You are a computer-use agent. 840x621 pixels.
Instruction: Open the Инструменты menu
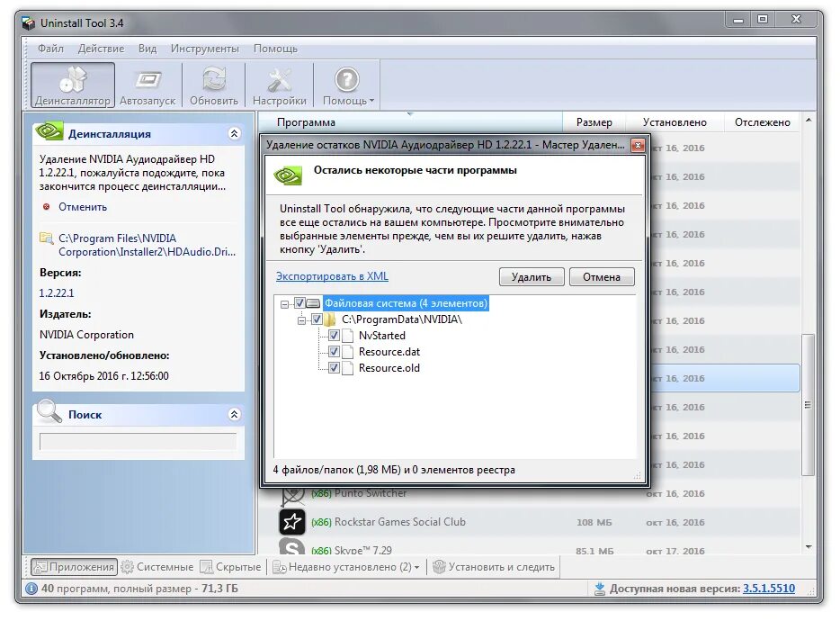(205, 49)
